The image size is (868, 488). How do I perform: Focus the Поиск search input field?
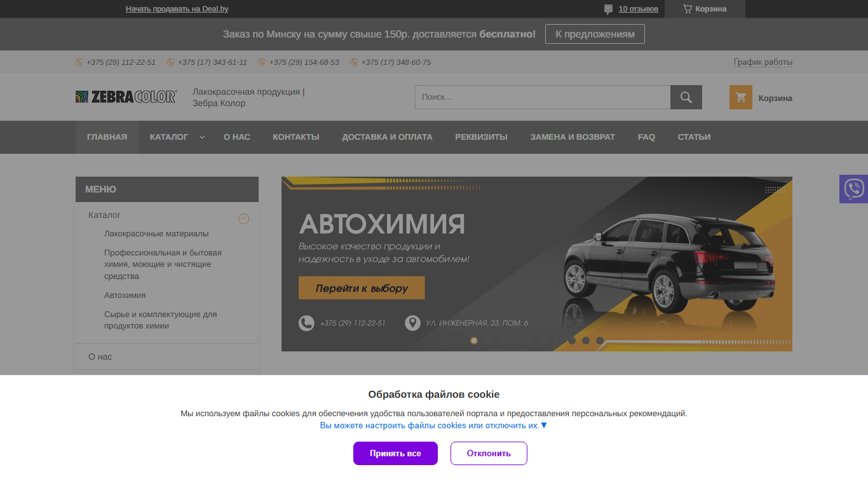pos(543,97)
